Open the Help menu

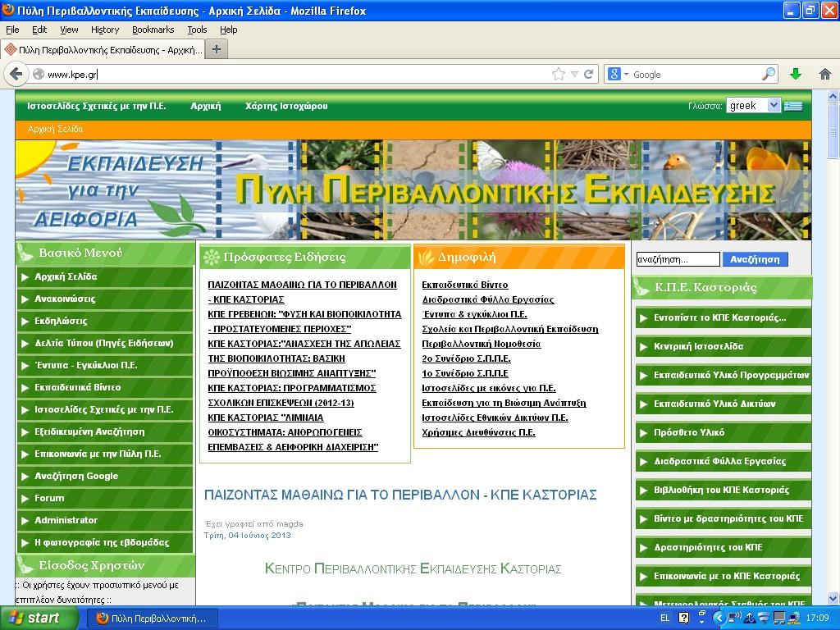click(229, 30)
